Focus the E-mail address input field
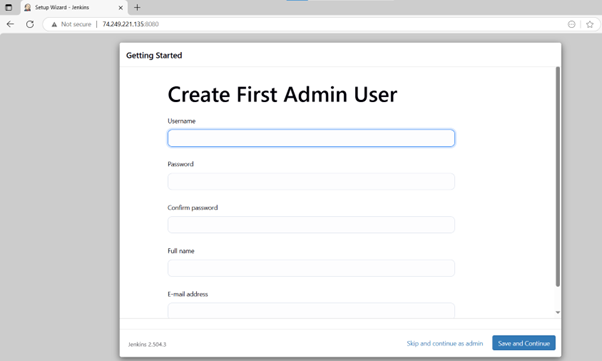 tap(311, 310)
